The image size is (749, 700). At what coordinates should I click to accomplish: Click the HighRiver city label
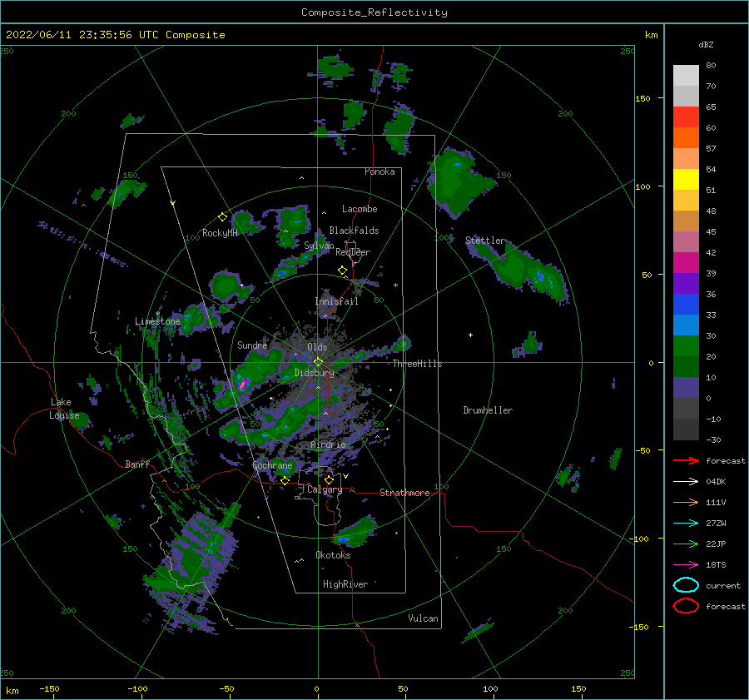pyautogui.click(x=345, y=584)
